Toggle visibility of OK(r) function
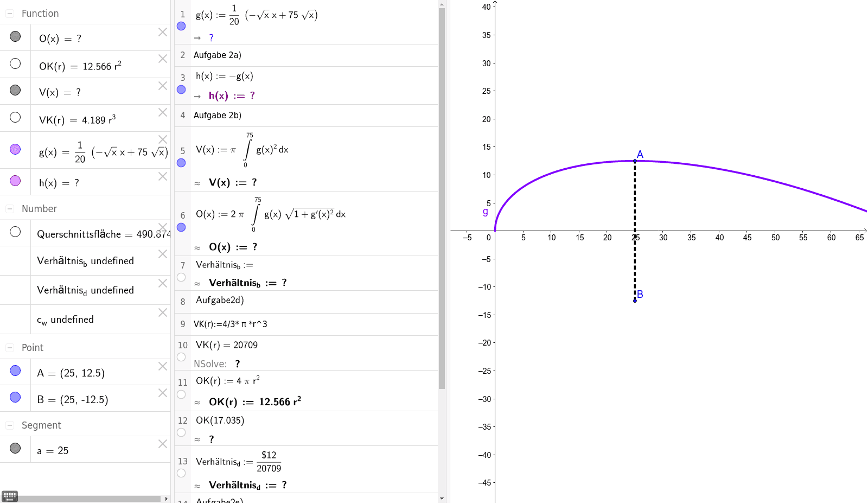868x504 pixels. [x=15, y=63]
